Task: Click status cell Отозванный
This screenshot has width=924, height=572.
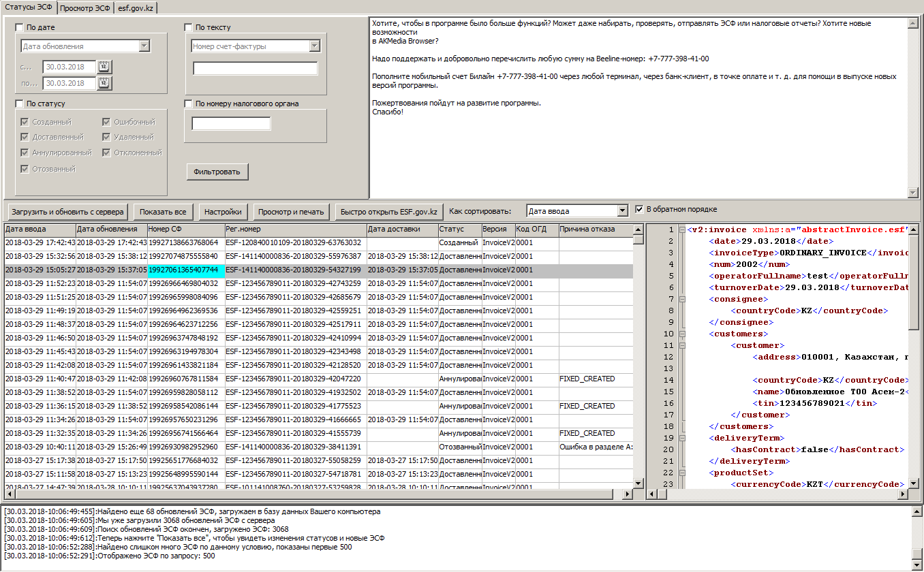Action: [460, 447]
